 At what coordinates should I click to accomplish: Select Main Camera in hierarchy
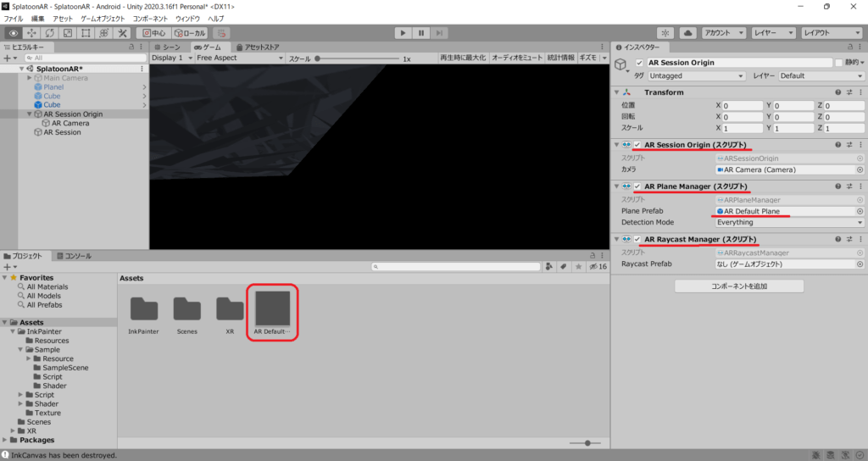tap(65, 78)
